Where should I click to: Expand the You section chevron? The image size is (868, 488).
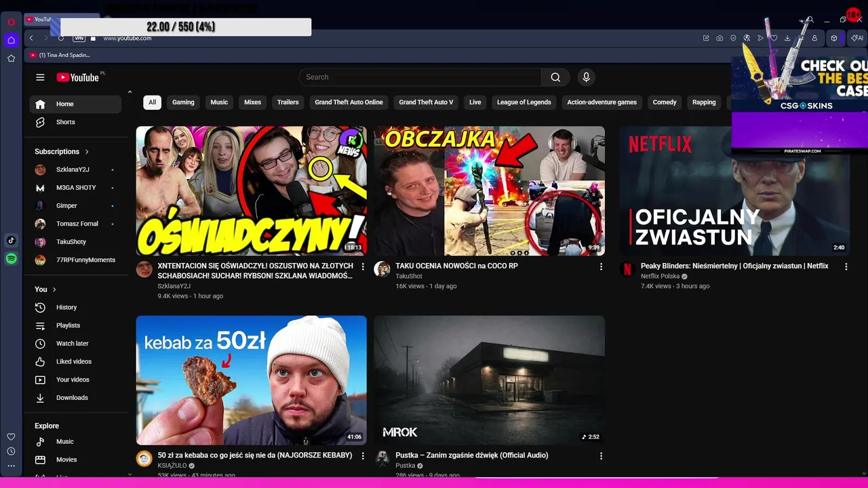[x=54, y=289]
